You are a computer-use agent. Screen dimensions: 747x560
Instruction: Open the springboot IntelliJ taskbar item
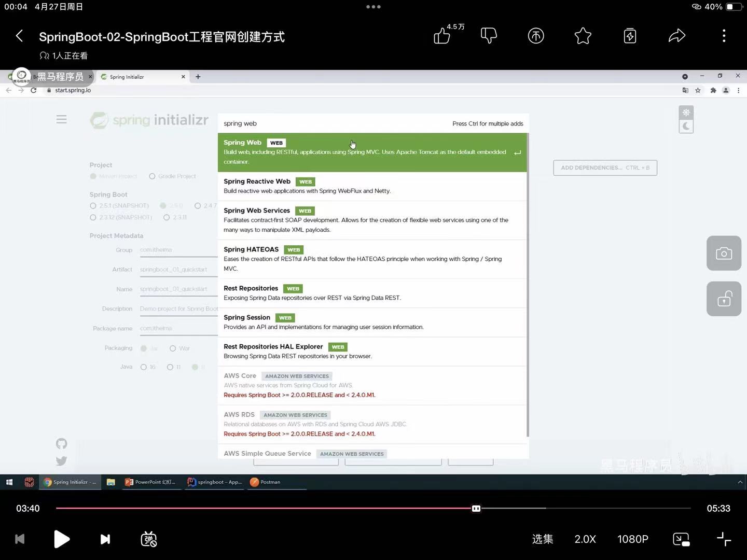[214, 482]
